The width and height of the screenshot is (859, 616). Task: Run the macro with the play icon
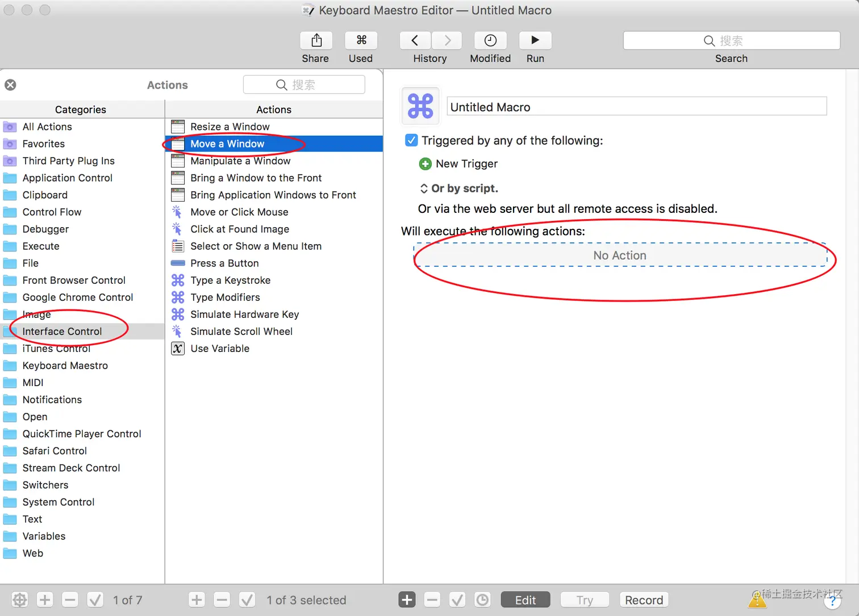coord(535,40)
